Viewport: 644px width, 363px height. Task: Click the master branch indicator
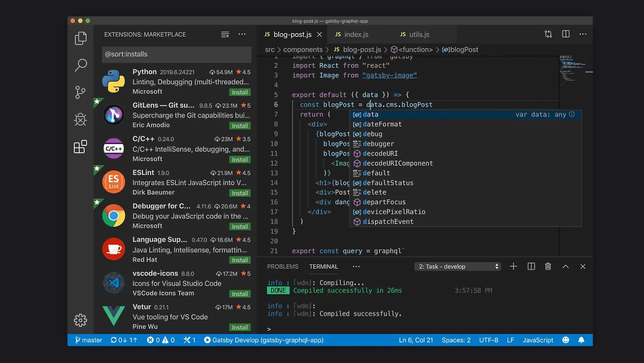point(89,340)
